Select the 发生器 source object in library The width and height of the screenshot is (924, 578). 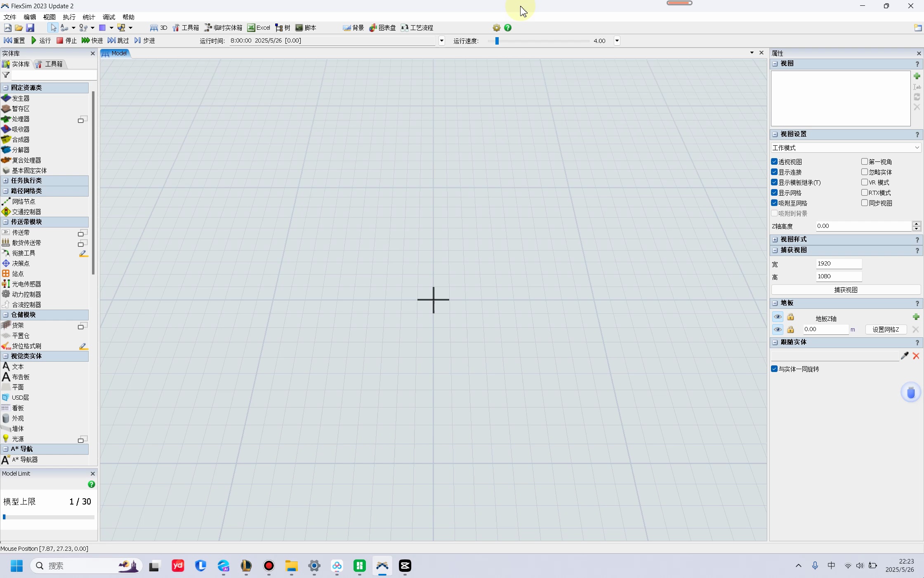[x=21, y=98]
